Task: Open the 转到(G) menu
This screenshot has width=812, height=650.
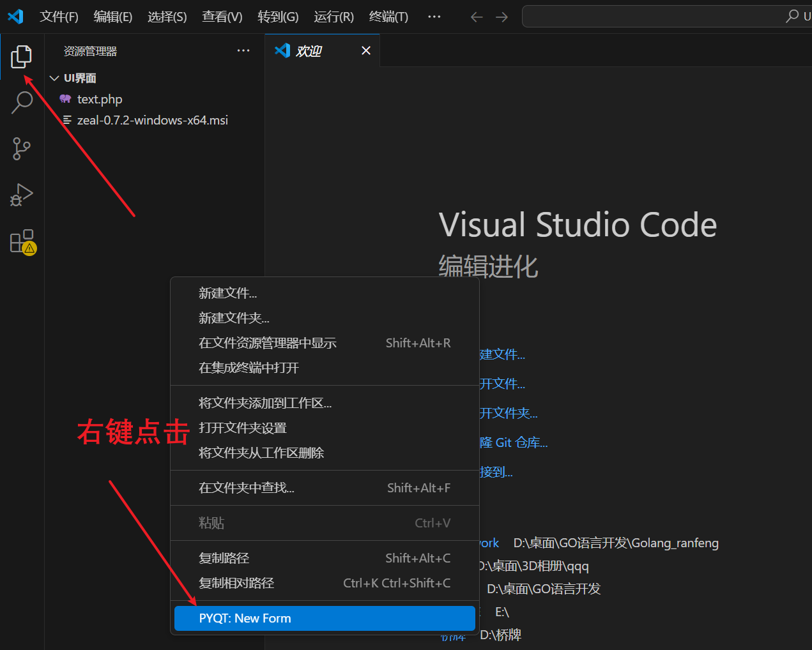Action: (x=278, y=17)
